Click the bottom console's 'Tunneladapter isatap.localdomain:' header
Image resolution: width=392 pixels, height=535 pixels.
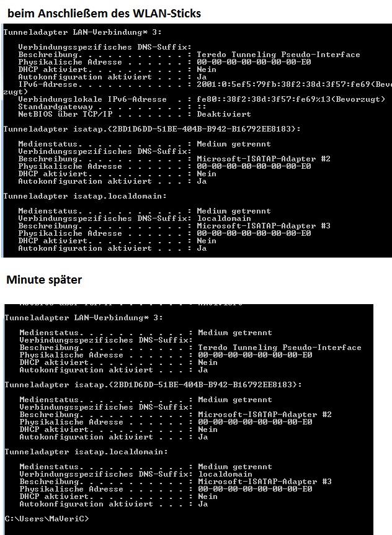(86, 452)
